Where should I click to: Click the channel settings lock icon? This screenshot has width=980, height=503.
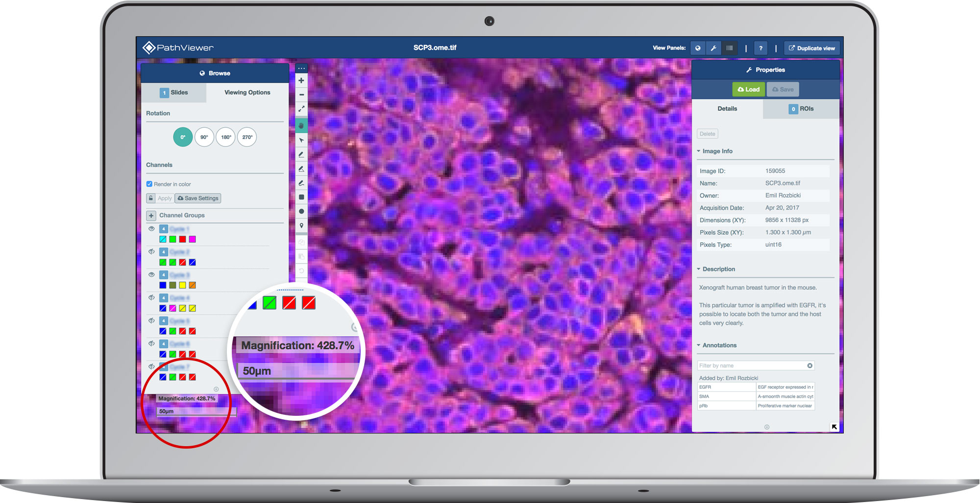[x=151, y=198]
